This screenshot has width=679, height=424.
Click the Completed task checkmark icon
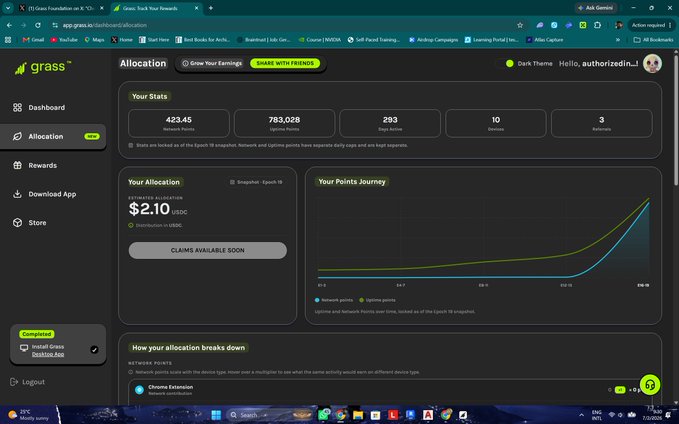[94, 350]
